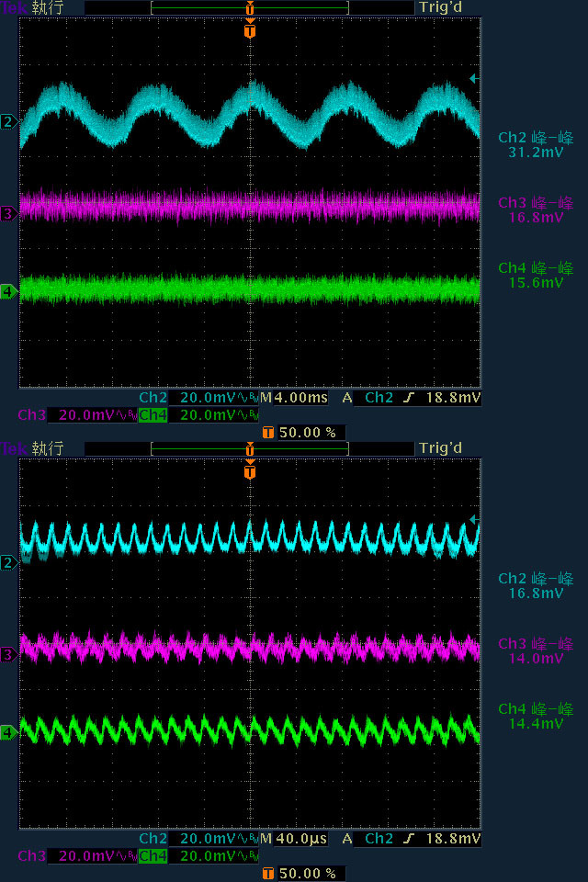The width and height of the screenshot is (588, 882).
Task: Click the rising edge slope icon in 4.00ms capture
Action: (409, 398)
